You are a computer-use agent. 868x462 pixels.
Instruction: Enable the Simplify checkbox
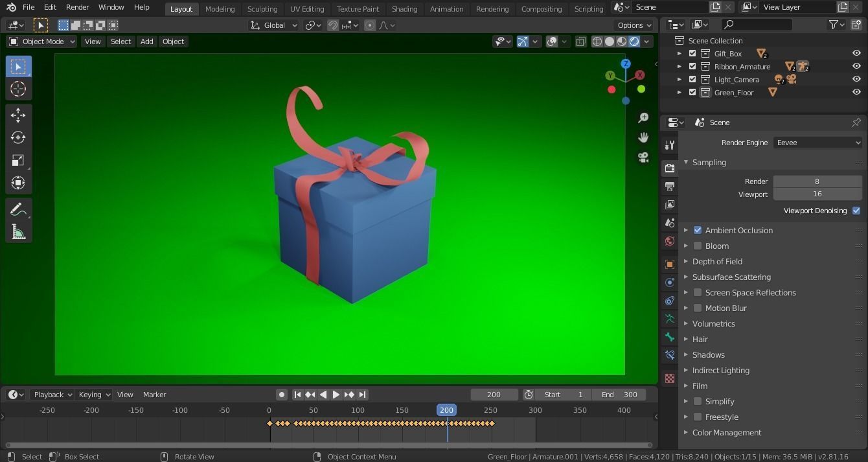click(x=698, y=401)
